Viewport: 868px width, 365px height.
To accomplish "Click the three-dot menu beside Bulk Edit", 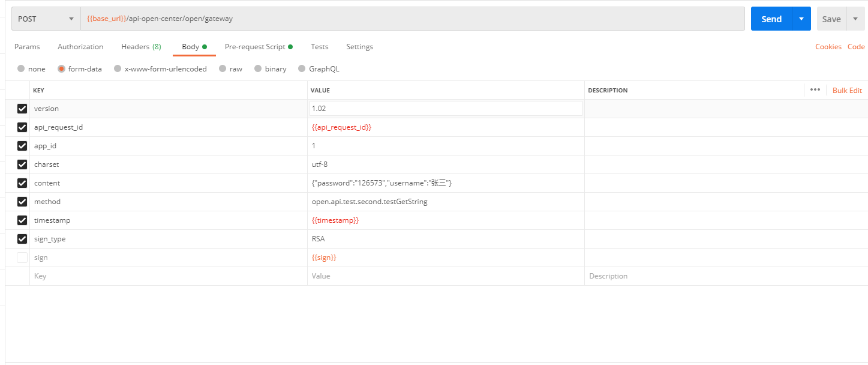I will tap(815, 89).
